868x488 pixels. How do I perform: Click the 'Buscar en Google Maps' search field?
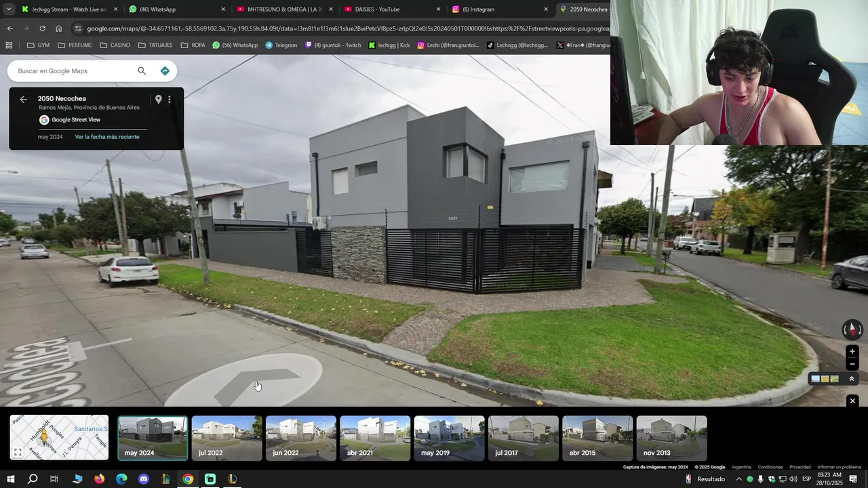click(71, 71)
